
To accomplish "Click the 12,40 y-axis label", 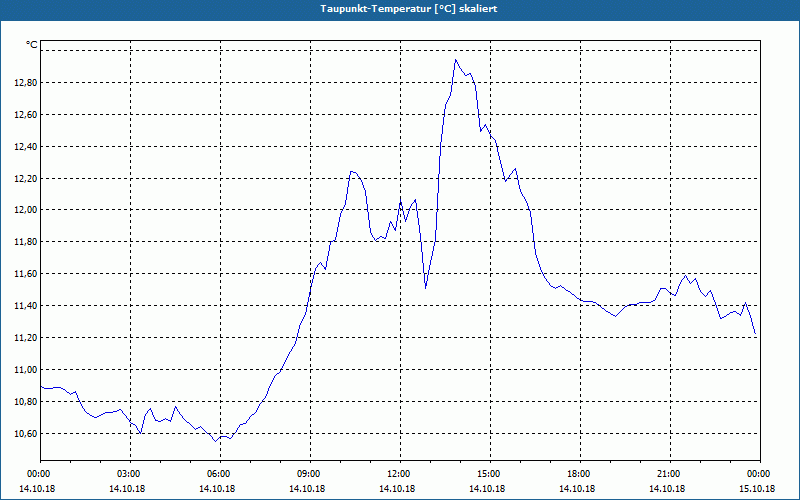I will click(x=25, y=146).
